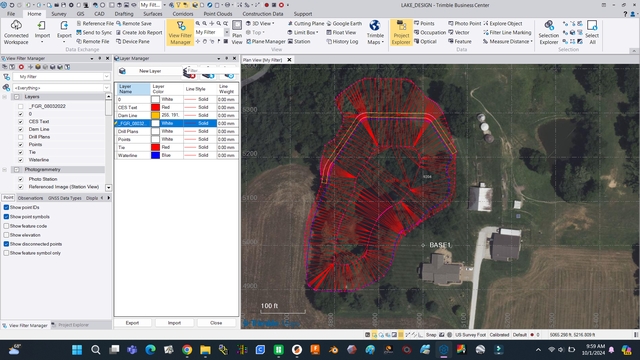Launch Trimble Maps tool

click(x=375, y=32)
